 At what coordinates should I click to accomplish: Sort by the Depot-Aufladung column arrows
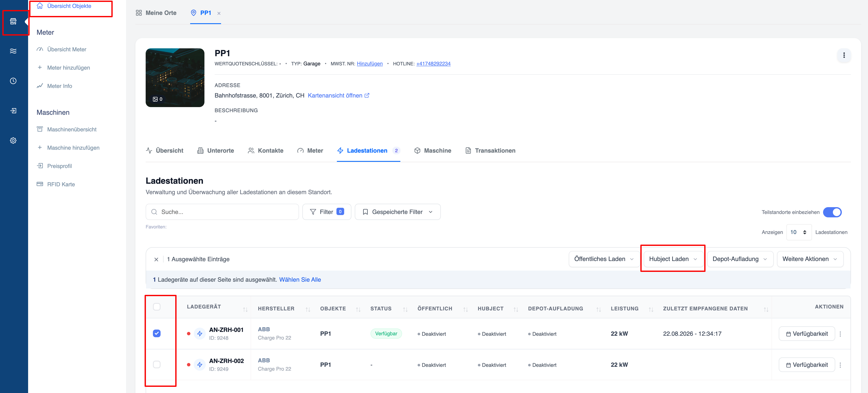(x=599, y=310)
